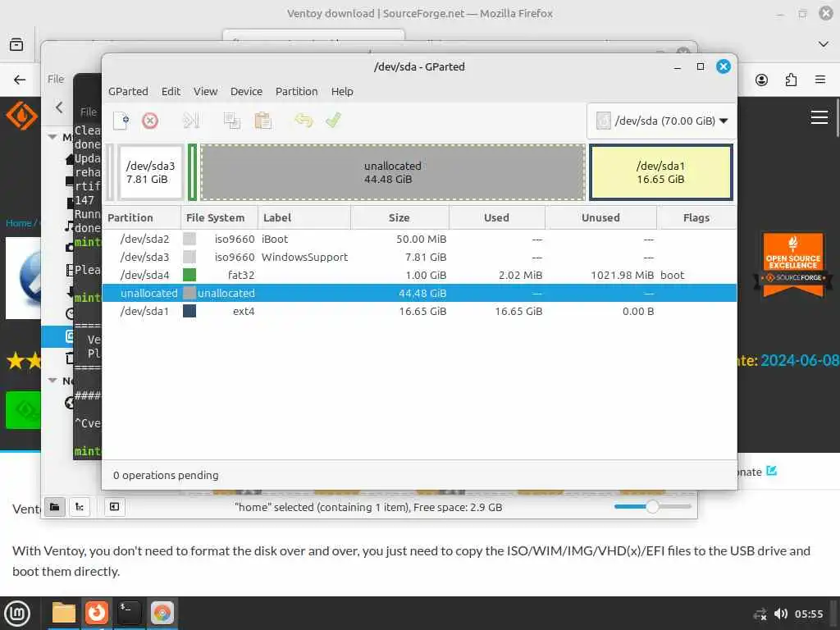Click the Copy partition toolbar icon

231,121
